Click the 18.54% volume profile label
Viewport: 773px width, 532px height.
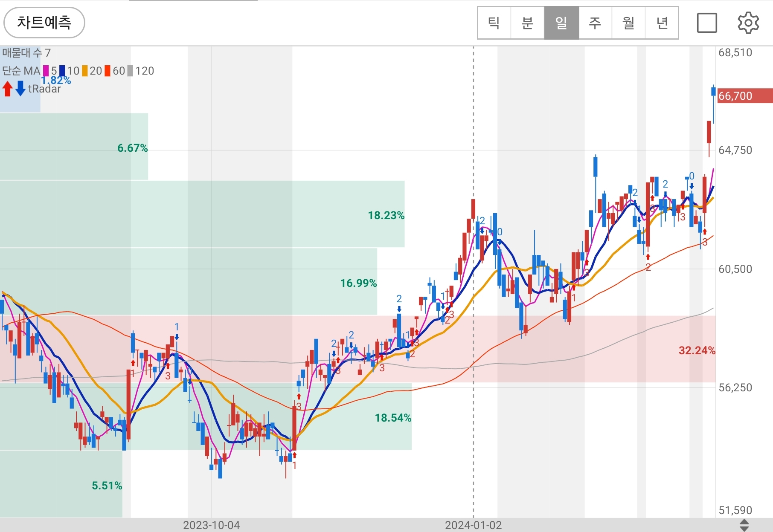point(393,418)
